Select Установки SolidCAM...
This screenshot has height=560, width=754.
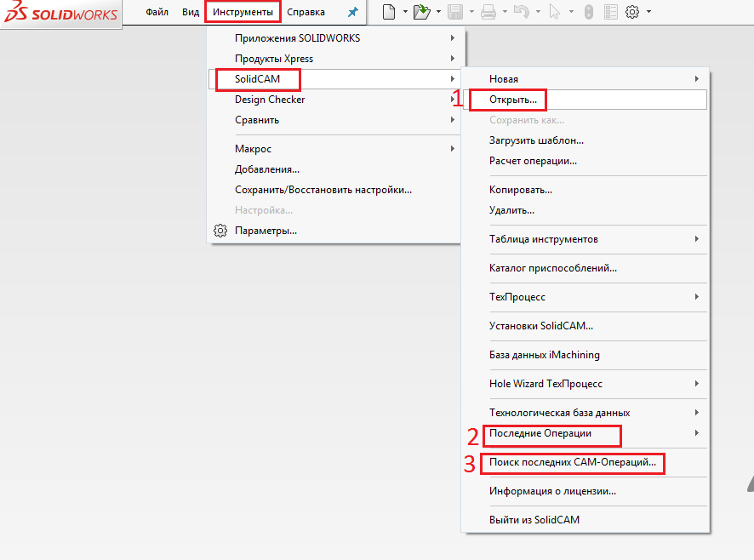point(585,326)
